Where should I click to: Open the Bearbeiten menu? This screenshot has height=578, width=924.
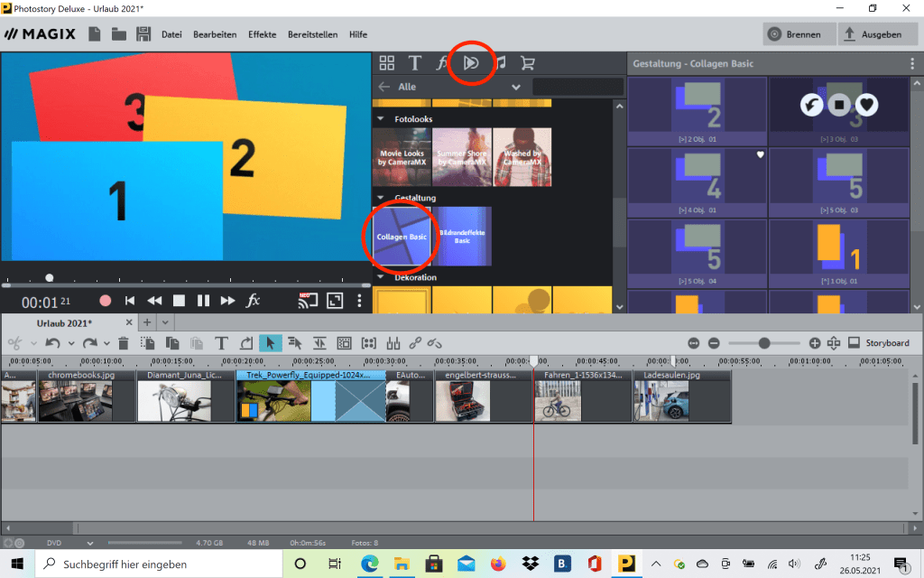pyautogui.click(x=215, y=34)
